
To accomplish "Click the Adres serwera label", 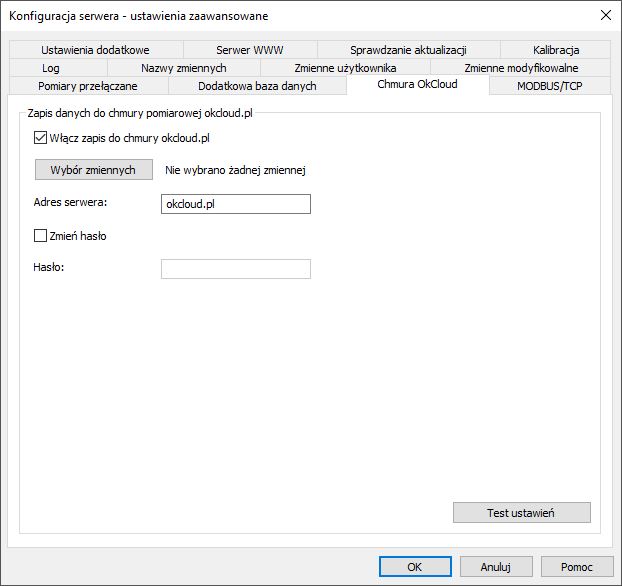I will [70, 202].
